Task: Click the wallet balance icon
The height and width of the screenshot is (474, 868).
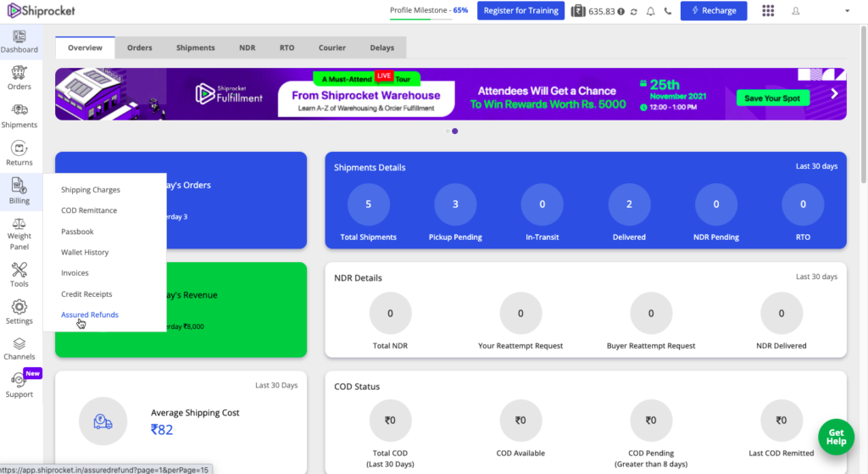Action: [578, 10]
